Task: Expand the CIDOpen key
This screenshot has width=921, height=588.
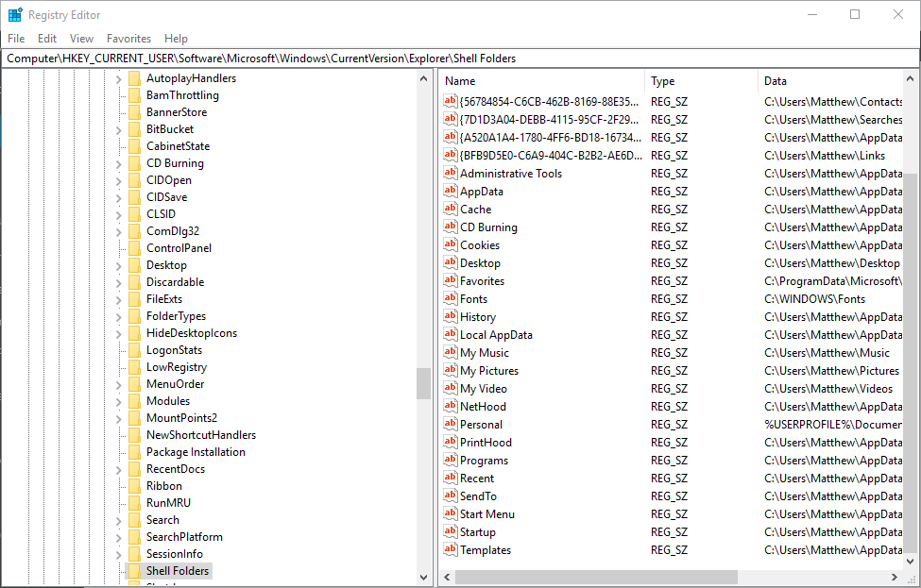Action: coord(119,181)
